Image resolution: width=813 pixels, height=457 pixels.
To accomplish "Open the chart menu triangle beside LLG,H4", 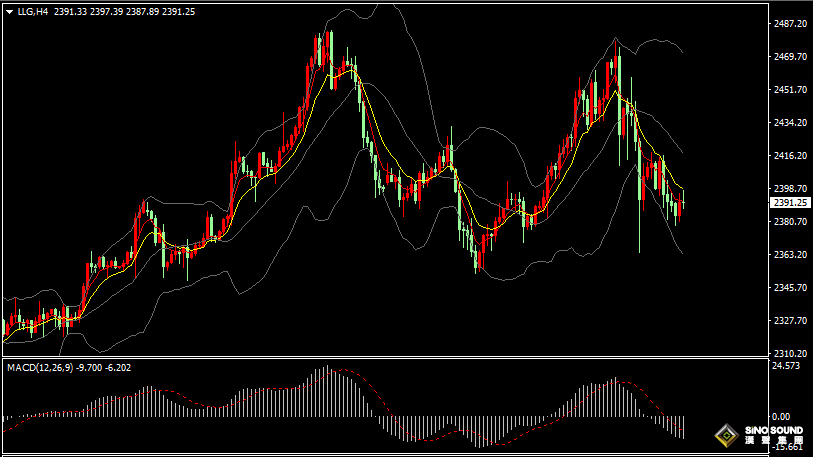I will click(x=8, y=12).
